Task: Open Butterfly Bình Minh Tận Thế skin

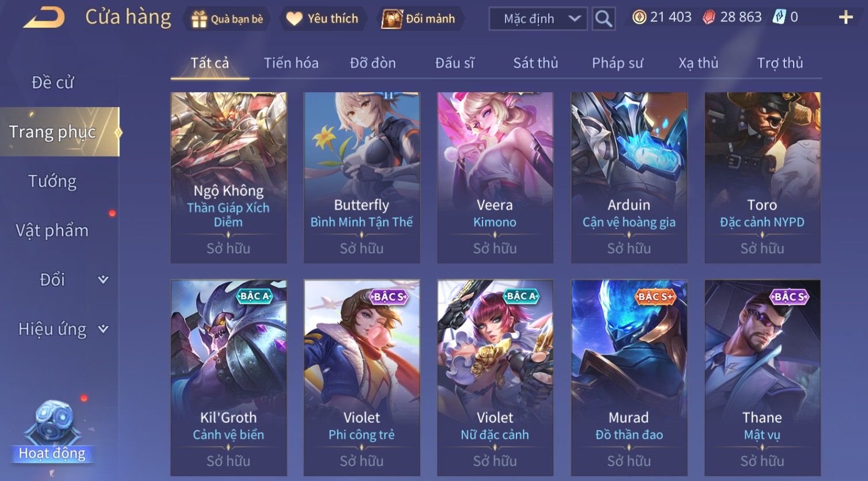Action: (x=362, y=177)
